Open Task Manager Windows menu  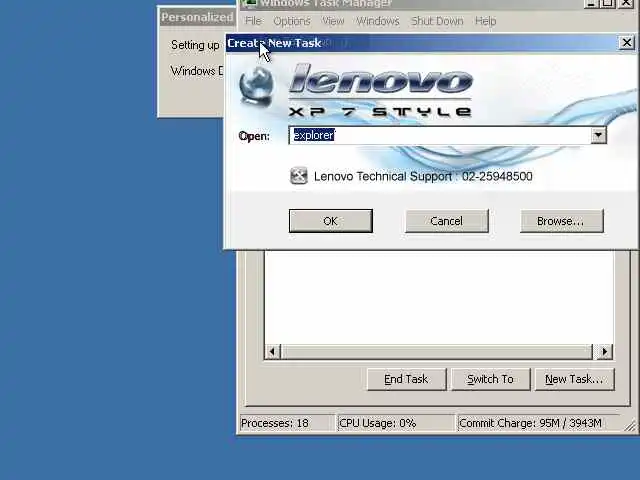click(x=378, y=21)
